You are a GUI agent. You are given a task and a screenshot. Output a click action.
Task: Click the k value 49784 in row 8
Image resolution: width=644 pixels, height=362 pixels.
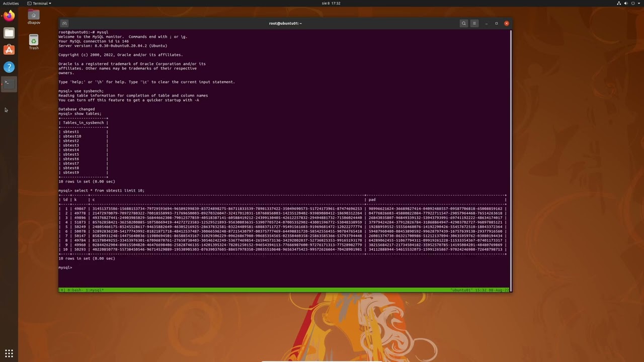[x=80, y=240]
